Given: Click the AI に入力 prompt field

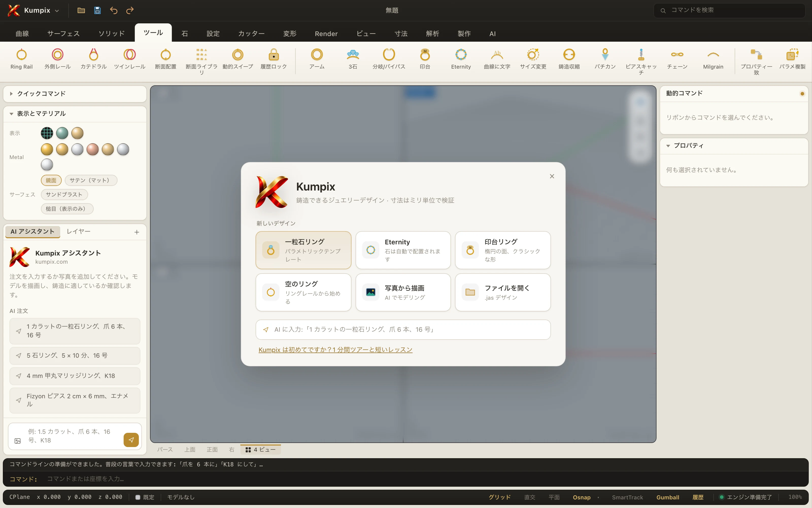Looking at the screenshot, I should pos(403,329).
